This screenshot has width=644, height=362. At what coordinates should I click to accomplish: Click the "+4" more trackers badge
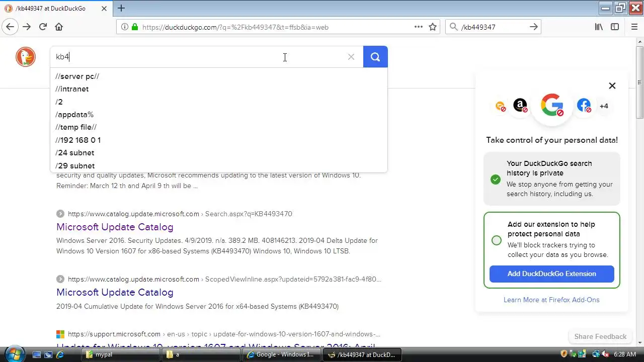(x=604, y=106)
